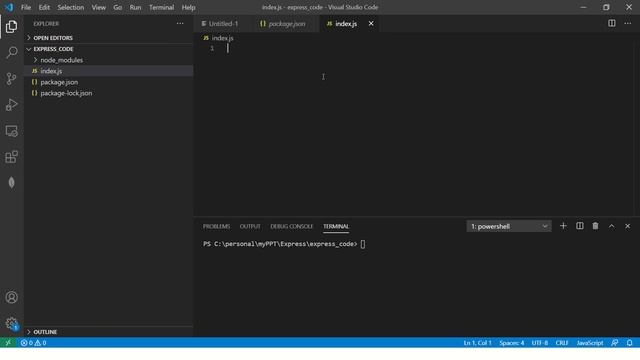The image size is (640, 360).
Task: Open the Help menu
Action: click(189, 7)
